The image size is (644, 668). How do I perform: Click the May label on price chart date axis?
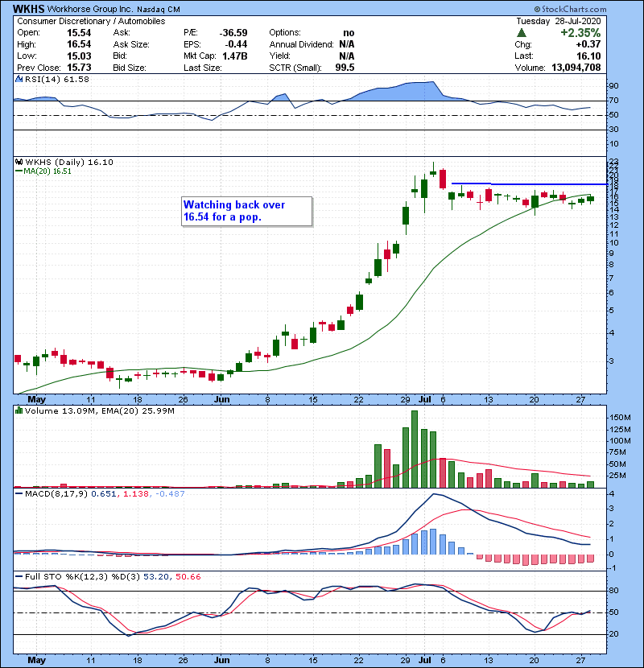[x=37, y=400]
